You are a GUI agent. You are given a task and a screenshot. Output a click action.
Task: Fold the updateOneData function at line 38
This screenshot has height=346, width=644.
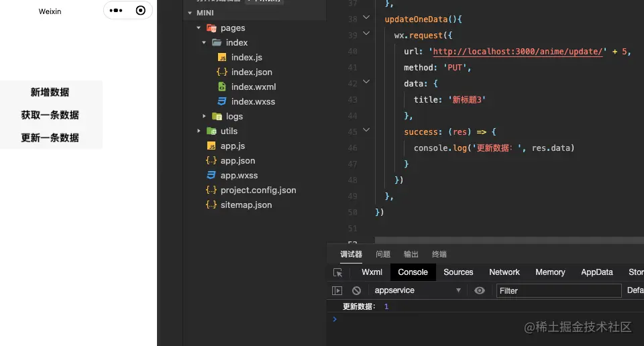pos(366,17)
